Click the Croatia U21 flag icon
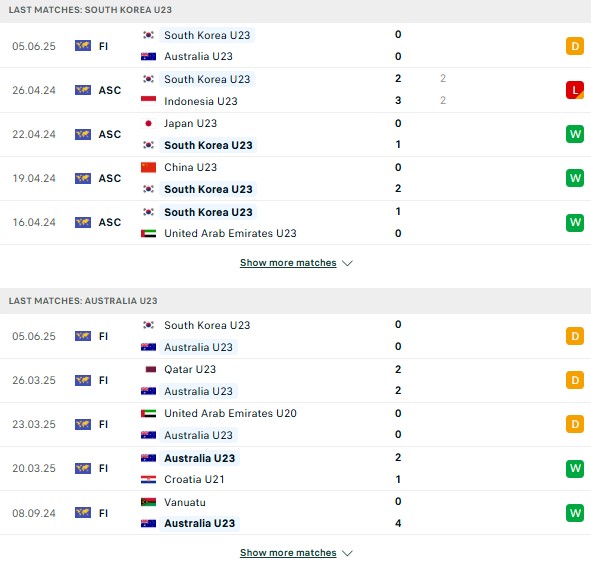This screenshot has width=591, height=571. tap(148, 479)
